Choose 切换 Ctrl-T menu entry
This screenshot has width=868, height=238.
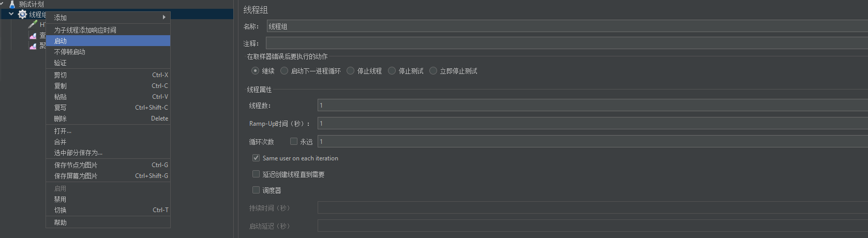[108, 210]
